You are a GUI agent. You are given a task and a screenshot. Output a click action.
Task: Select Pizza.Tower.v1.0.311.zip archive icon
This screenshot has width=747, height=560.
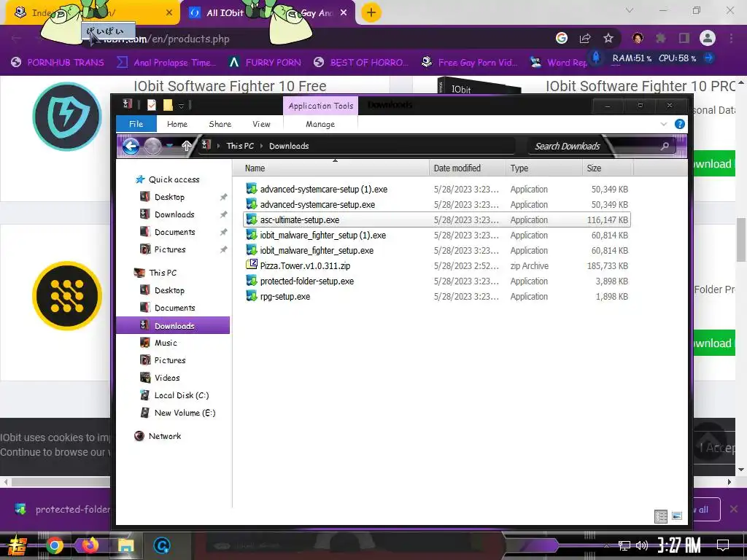pos(252,265)
